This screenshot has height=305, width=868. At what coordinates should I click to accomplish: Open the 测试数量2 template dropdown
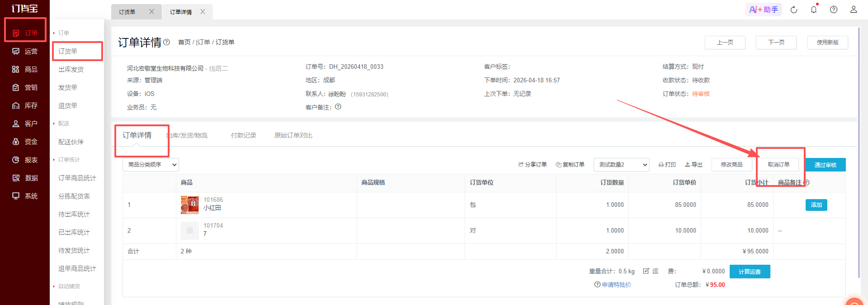(622, 165)
